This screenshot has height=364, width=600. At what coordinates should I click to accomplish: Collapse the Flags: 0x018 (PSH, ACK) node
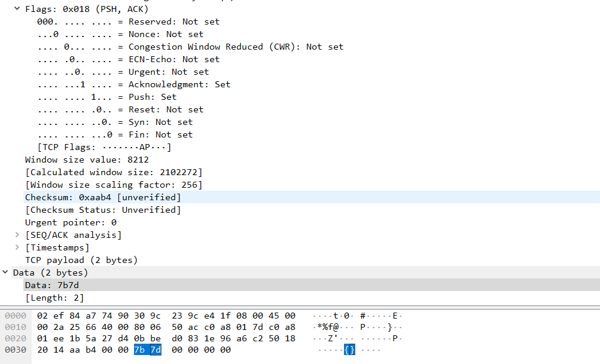[17, 8]
